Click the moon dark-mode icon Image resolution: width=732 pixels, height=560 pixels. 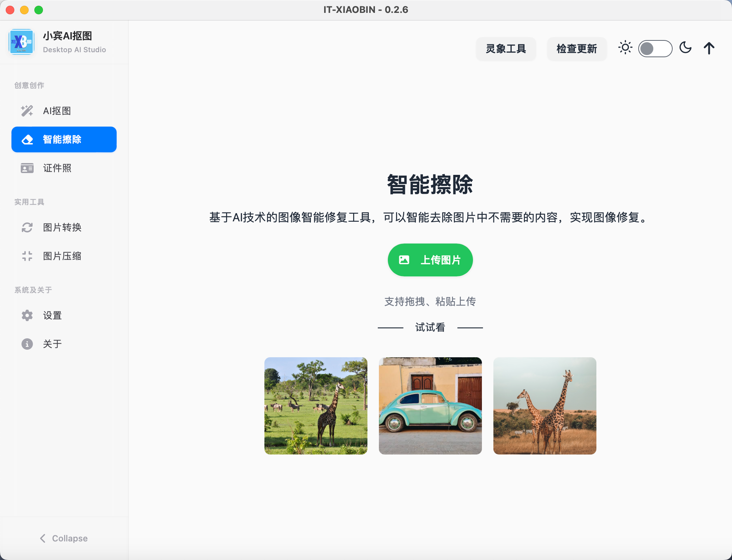tap(685, 48)
